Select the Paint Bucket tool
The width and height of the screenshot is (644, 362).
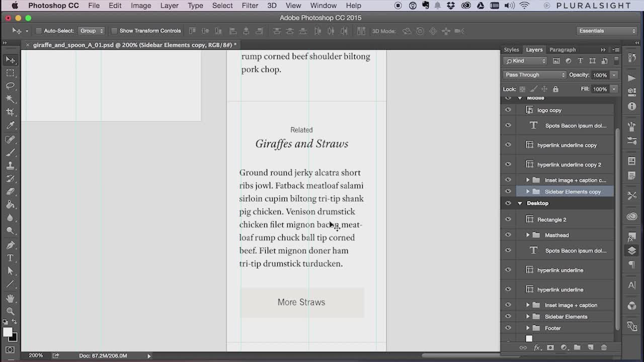pos(10,205)
